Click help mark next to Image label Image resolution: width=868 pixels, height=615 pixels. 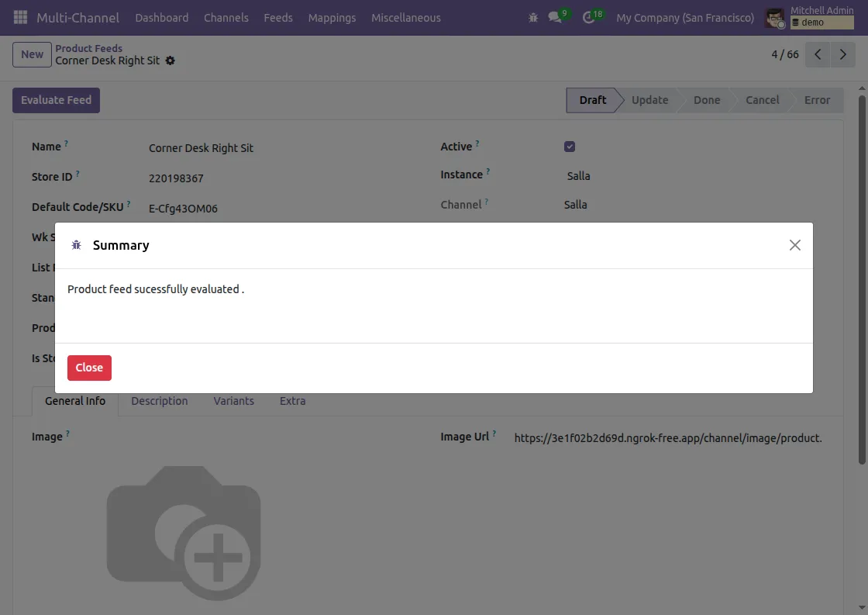(x=67, y=434)
